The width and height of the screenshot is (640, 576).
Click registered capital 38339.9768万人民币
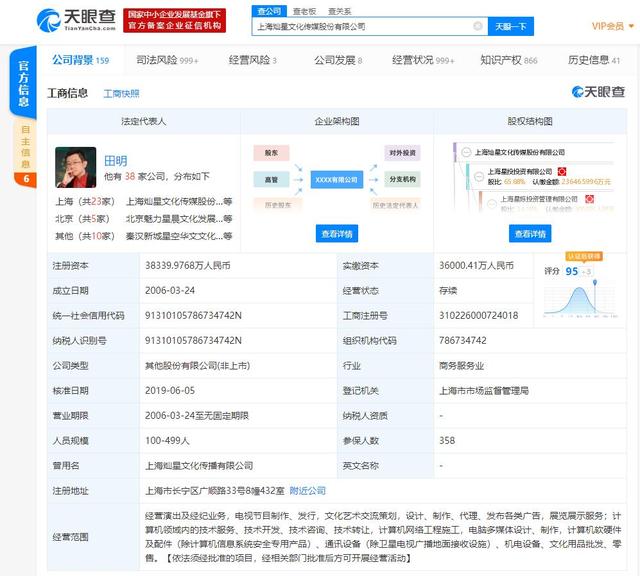[188, 266]
